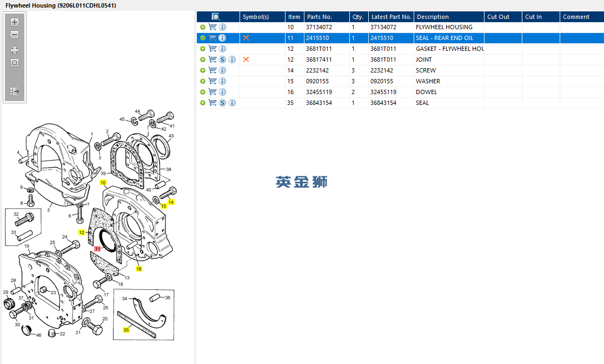This screenshot has height=364, width=604.
Task: Select callout 15 on the diagram
Action: [163, 206]
